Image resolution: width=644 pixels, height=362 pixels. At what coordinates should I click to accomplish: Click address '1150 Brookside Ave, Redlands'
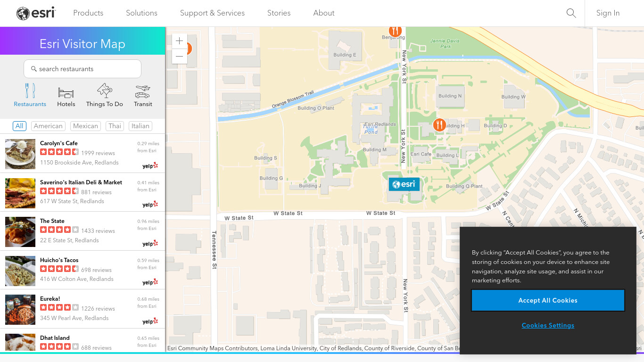(79, 163)
